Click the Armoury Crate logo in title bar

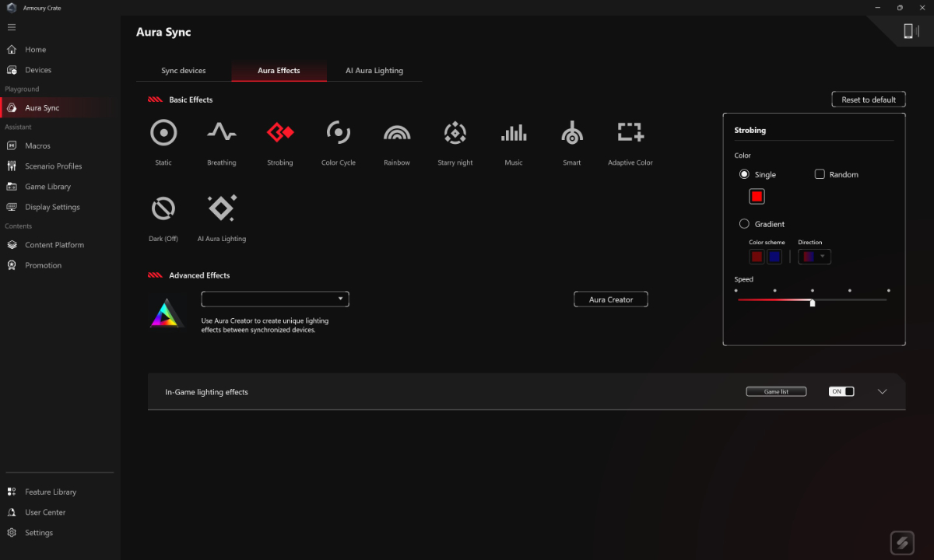(x=11, y=8)
